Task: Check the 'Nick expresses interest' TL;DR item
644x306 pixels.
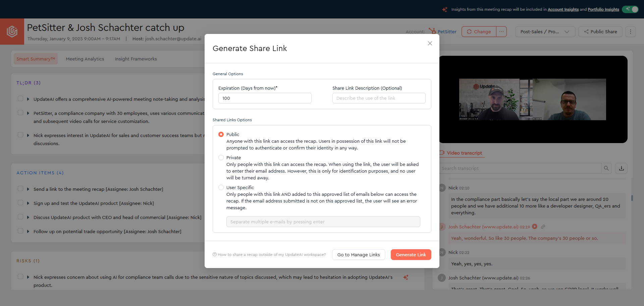Action: pos(20,135)
